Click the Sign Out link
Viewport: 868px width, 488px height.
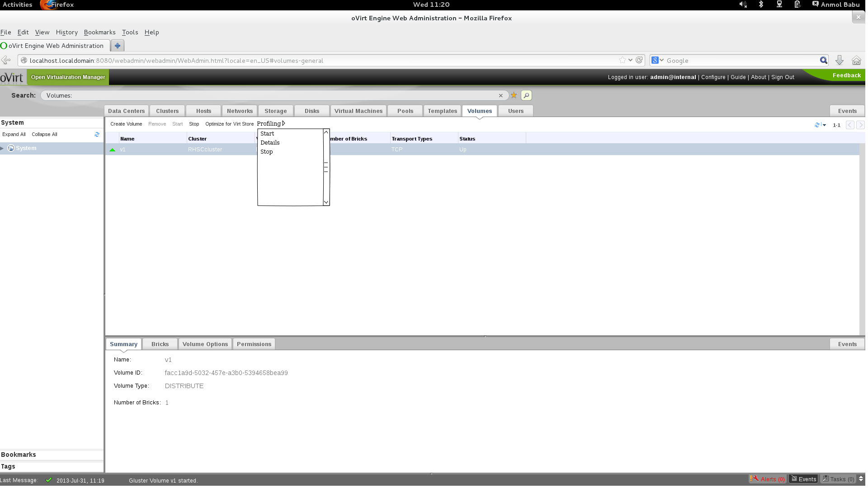[783, 77]
